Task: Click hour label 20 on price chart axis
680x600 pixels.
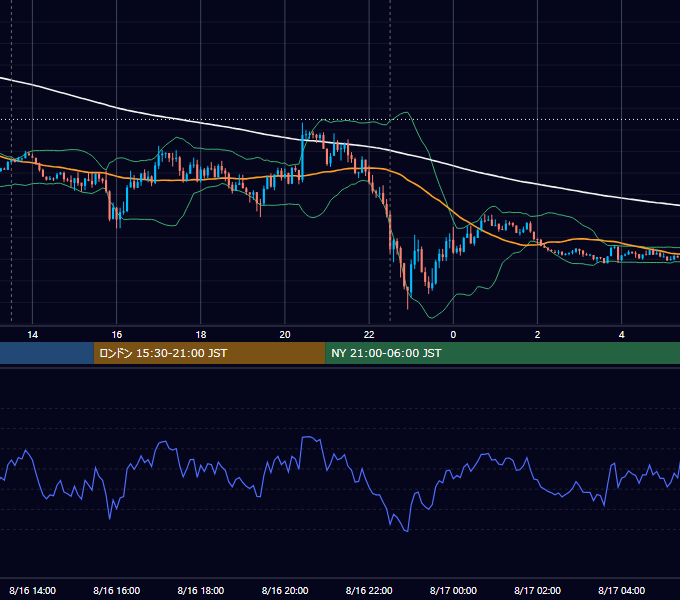Action: pos(285,335)
